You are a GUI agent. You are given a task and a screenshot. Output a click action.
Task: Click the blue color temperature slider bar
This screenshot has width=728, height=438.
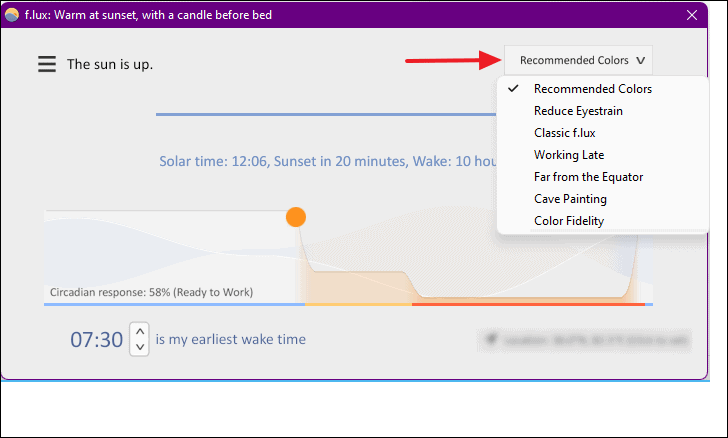point(326,114)
